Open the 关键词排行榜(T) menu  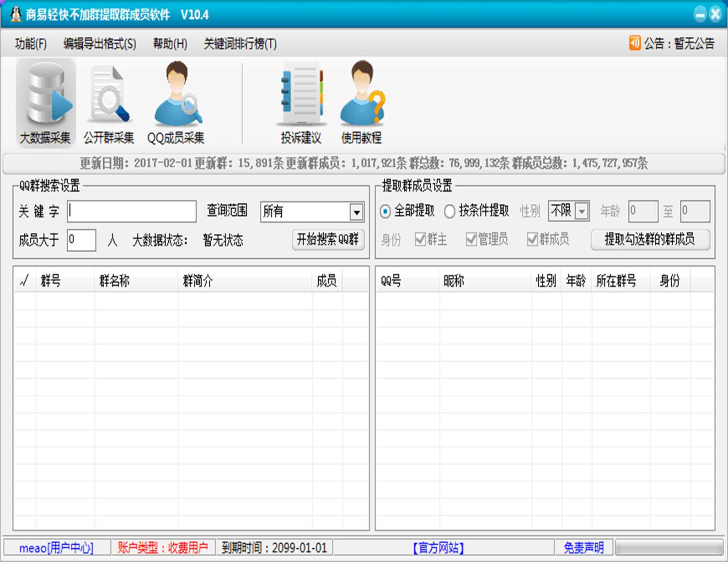tap(240, 44)
